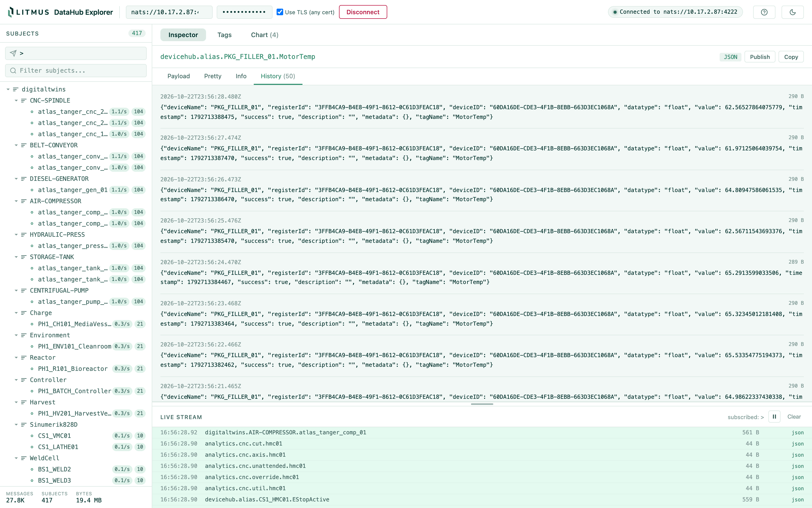Collapse the WeldCell group
The height and width of the screenshot is (508, 812).
(x=16, y=458)
